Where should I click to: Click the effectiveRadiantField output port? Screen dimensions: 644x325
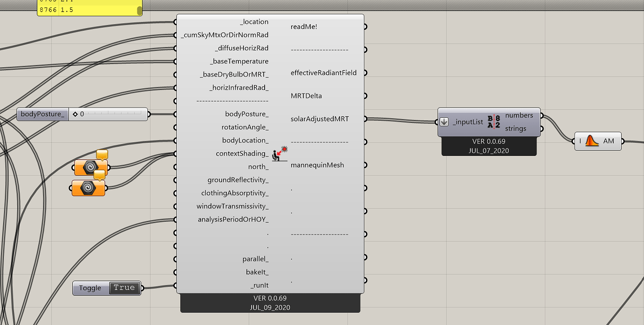(x=366, y=73)
